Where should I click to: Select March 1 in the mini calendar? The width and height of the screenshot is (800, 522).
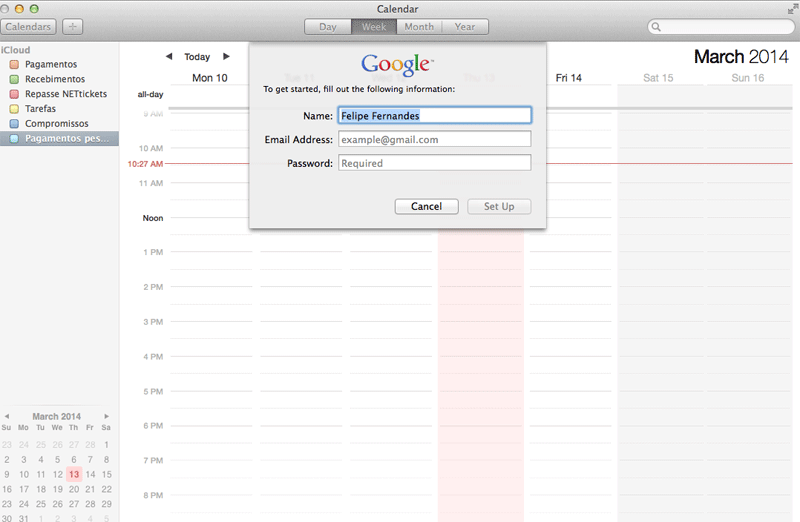click(106, 444)
